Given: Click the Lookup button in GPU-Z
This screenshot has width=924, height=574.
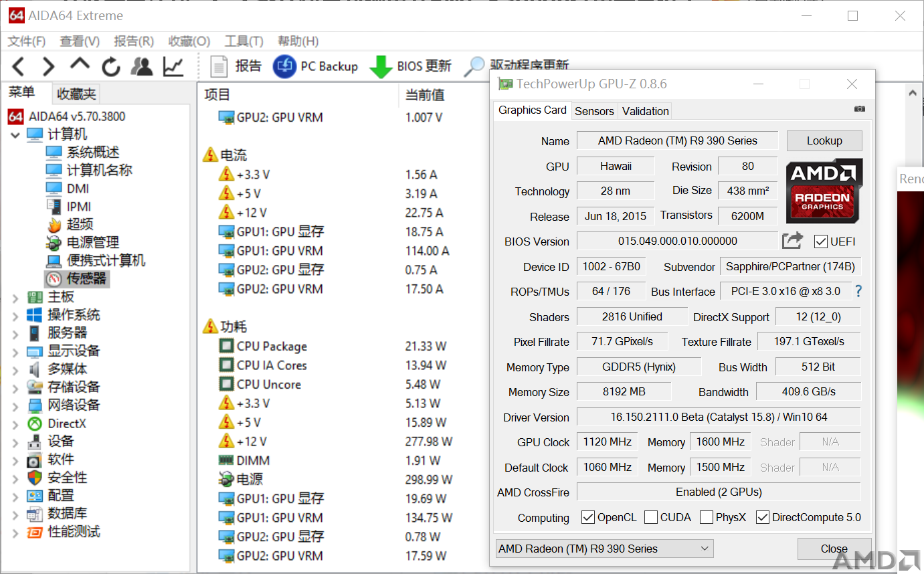Looking at the screenshot, I should pyautogui.click(x=824, y=140).
